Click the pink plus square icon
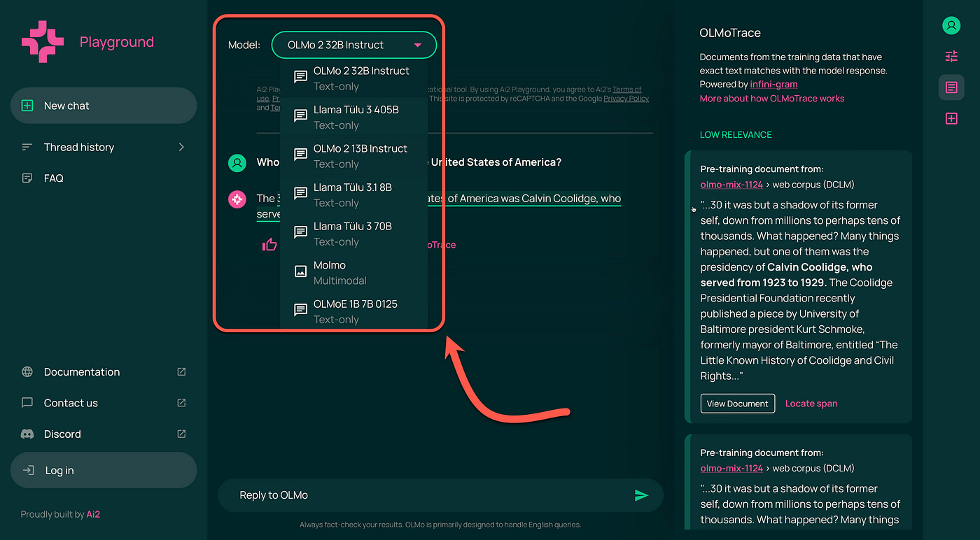This screenshot has width=980, height=540. tap(951, 119)
